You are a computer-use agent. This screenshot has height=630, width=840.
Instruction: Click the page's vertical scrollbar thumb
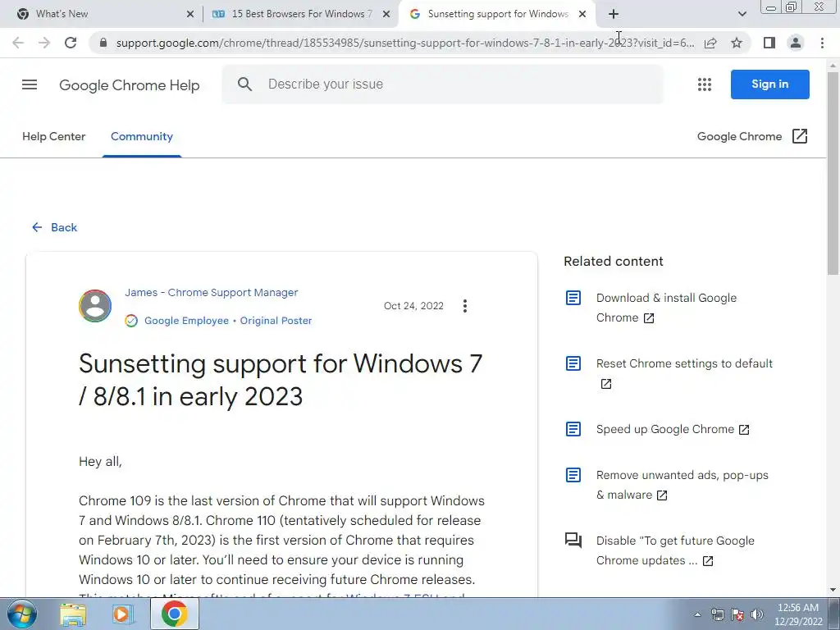pyautogui.click(x=833, y=174)
